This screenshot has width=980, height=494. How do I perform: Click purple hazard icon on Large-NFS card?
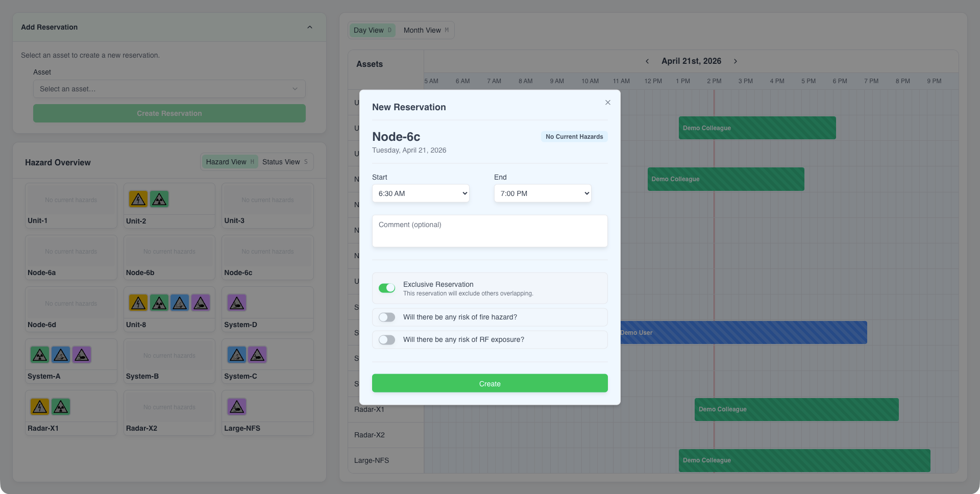(237, 407)
